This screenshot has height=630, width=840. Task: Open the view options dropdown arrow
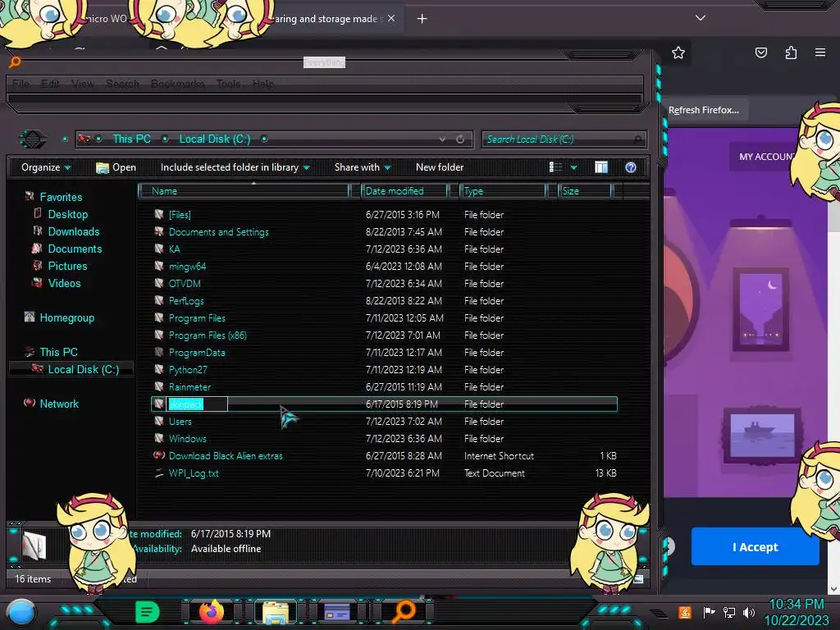(x=573, y=167)
